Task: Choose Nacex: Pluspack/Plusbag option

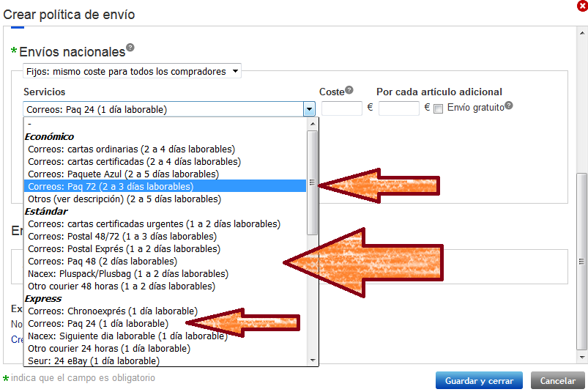Action: tap(165, 274)
